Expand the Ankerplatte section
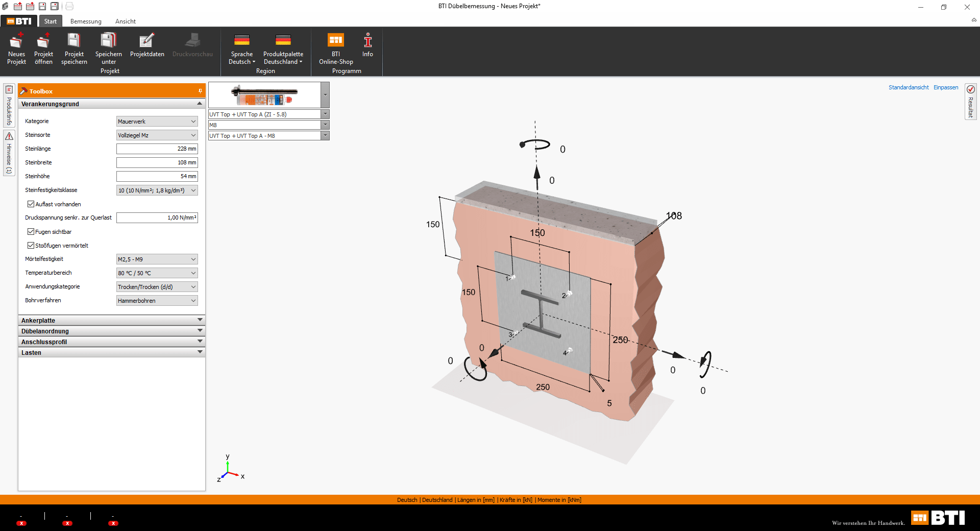Image resolution: width=980 pixels, height=531 pixels. (x=111, y=320)
